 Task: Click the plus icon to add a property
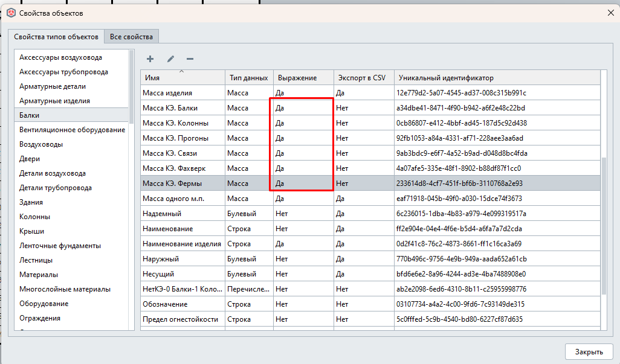(150, 59)
